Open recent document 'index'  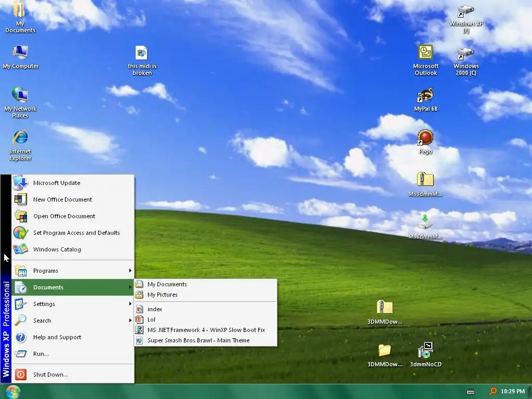pyautogui.click(x=206, y=309)
